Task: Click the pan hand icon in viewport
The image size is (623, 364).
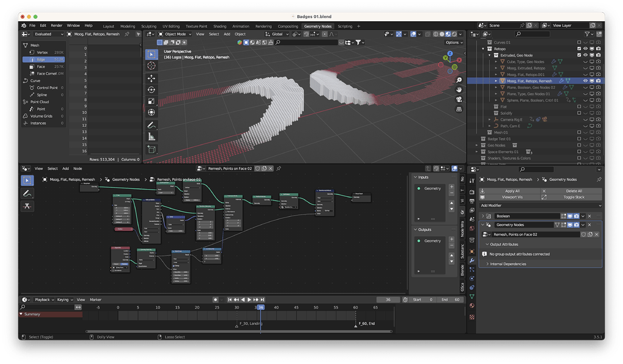Action: 459,90
